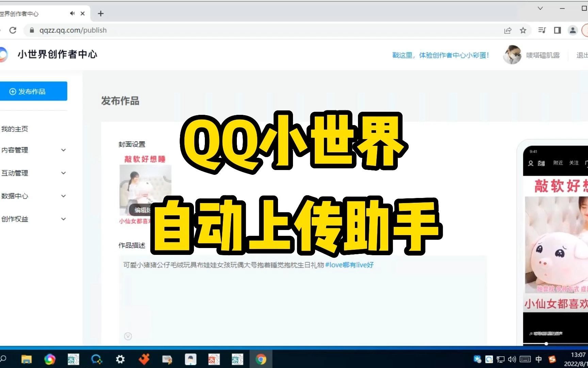Select 关注 tab in phone preview

tap(574, 163)
